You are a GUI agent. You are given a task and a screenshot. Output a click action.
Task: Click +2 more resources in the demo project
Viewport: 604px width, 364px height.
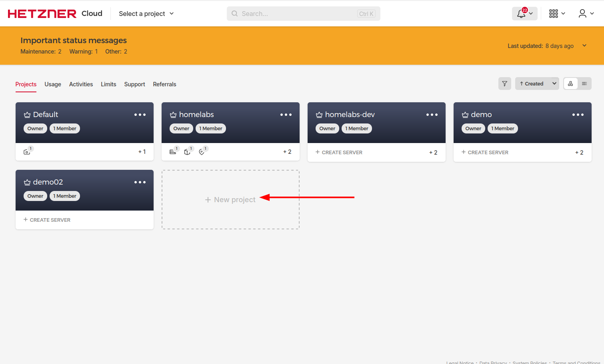(x=579, y=153)
